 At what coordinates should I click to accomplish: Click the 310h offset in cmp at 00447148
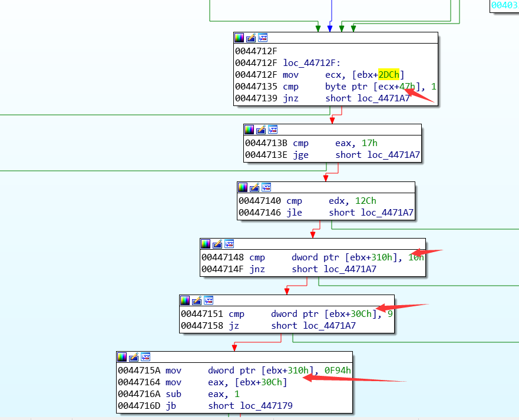coord(382,257)
